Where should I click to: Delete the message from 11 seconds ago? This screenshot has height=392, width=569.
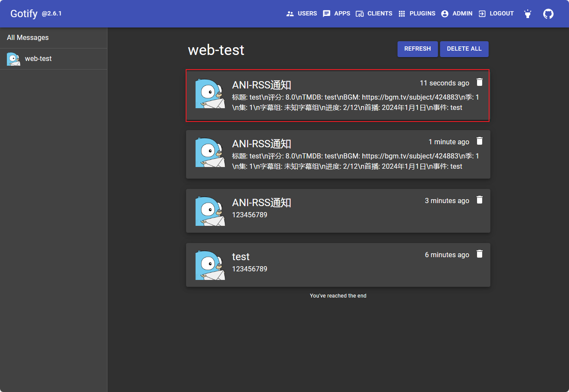(x=480, y=82)
